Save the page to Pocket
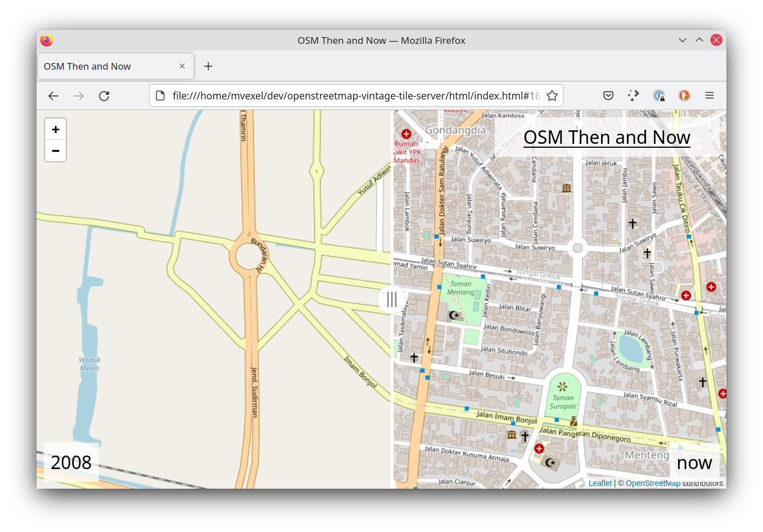Viewport: 763px width, 532px height. point(608,96)
